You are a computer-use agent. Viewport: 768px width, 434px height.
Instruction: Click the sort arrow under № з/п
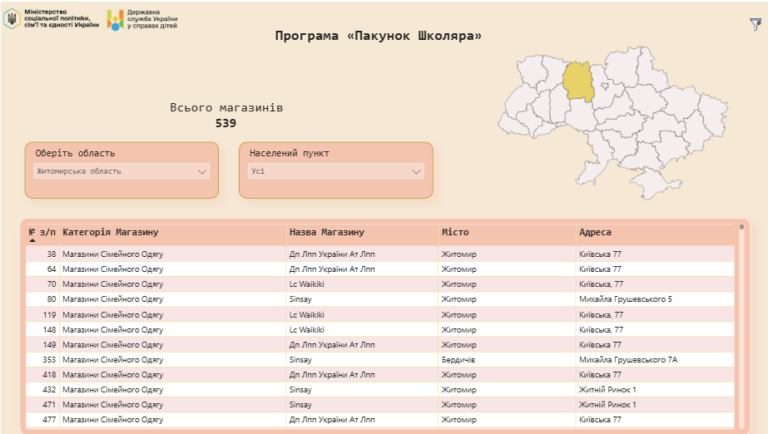32,241
